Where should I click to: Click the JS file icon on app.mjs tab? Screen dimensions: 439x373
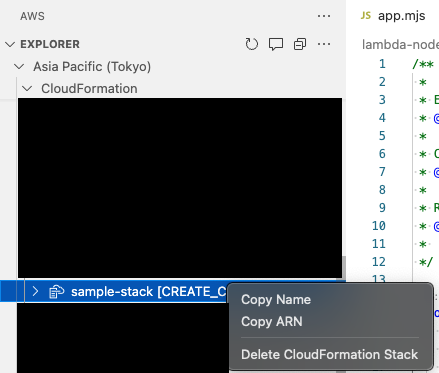point(366,16)
